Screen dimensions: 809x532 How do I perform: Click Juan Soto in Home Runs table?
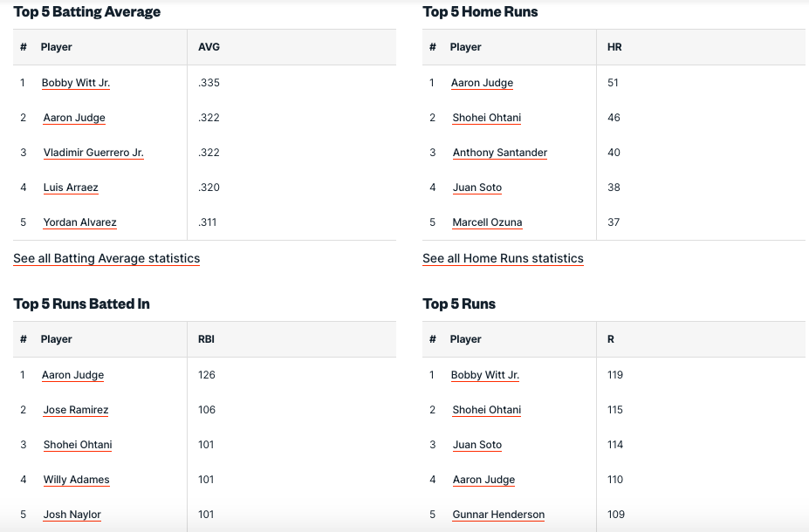click(477, 188)
